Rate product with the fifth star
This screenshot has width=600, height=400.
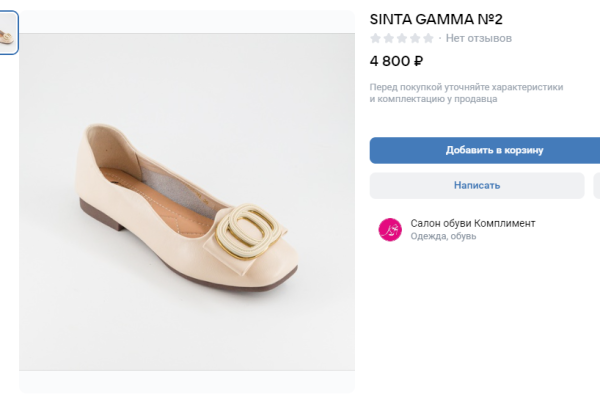428,38
